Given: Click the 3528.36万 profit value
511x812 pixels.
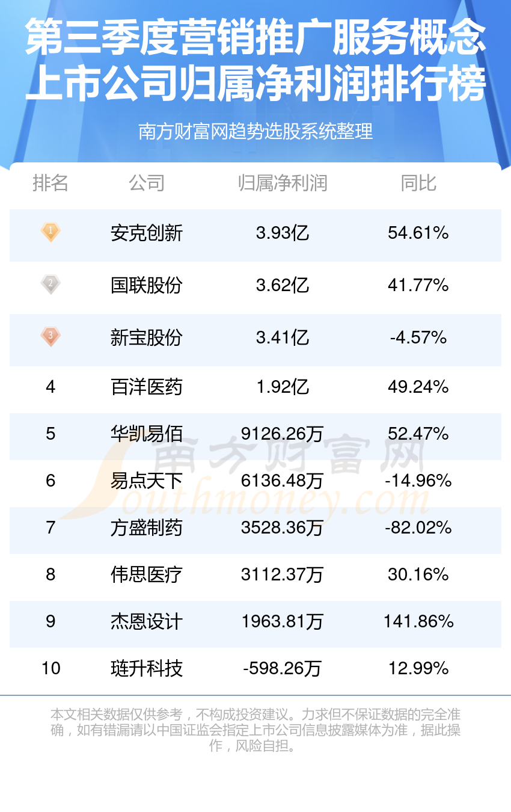Looking at the screenshot, I should pos(283,527).
